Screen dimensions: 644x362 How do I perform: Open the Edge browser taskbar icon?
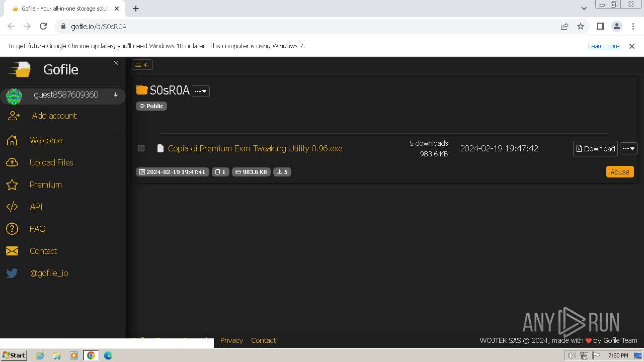click(x=108, y=355)
